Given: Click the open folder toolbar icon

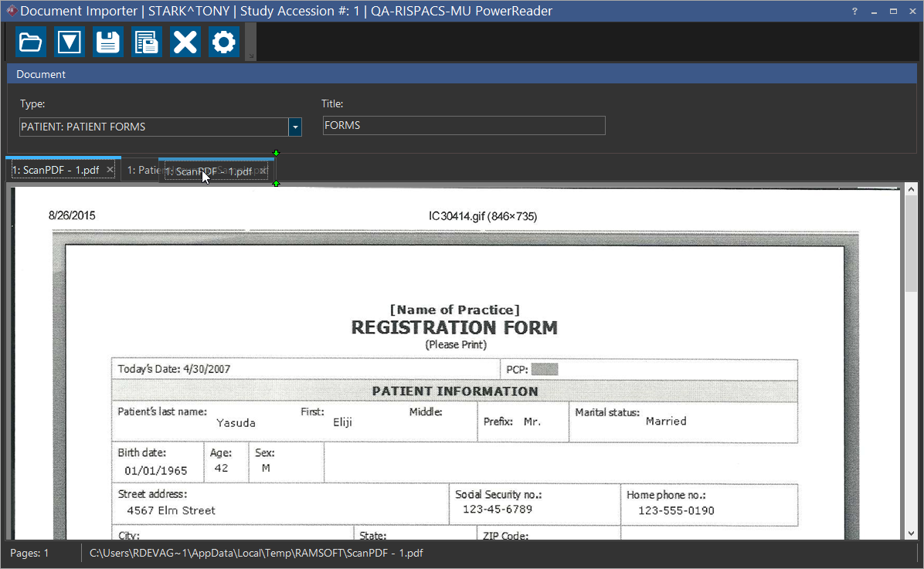Looking at the screenshot, I should click(x=31, y=42).
